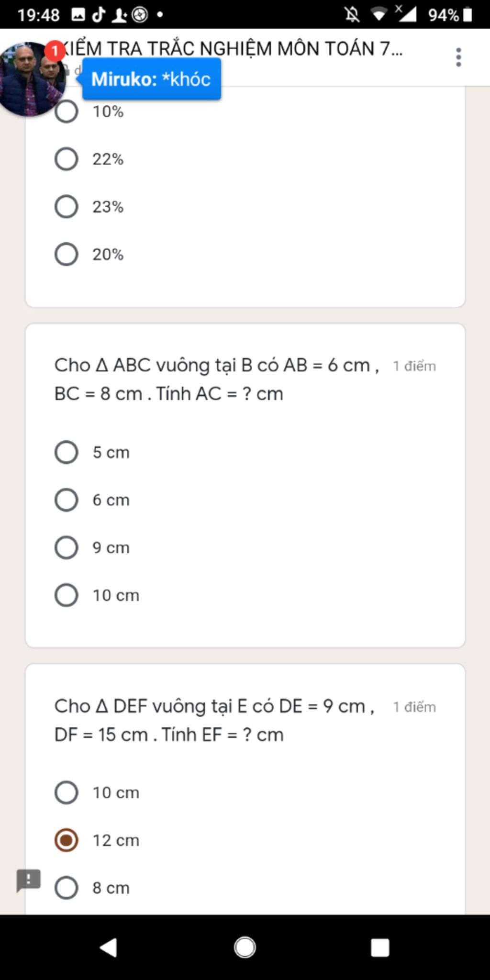
Task: Select 10 cm for AC length
Action: tap(97, 595)
